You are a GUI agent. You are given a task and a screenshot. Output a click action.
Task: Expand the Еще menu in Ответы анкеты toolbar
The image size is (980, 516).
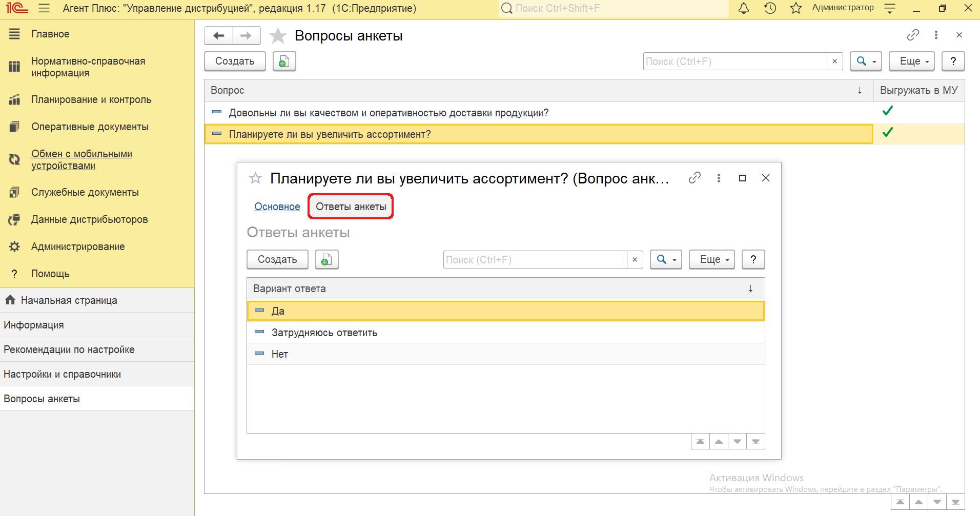pos(712,260)
